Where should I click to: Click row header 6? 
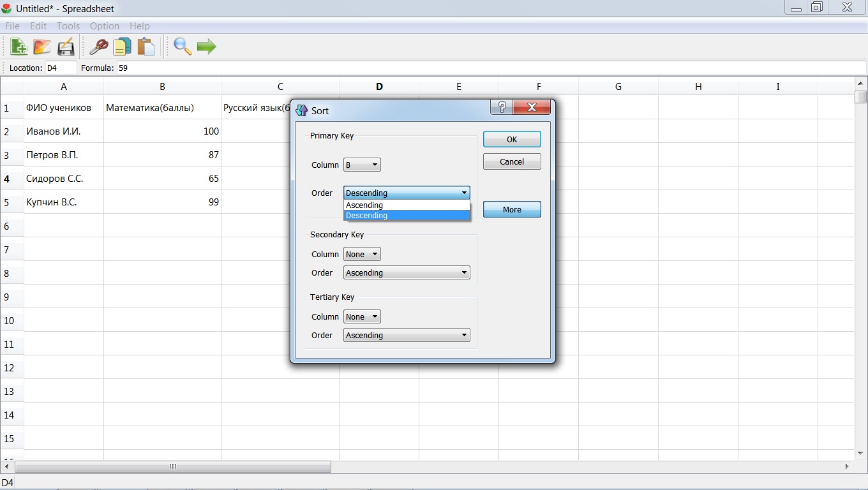12,226
